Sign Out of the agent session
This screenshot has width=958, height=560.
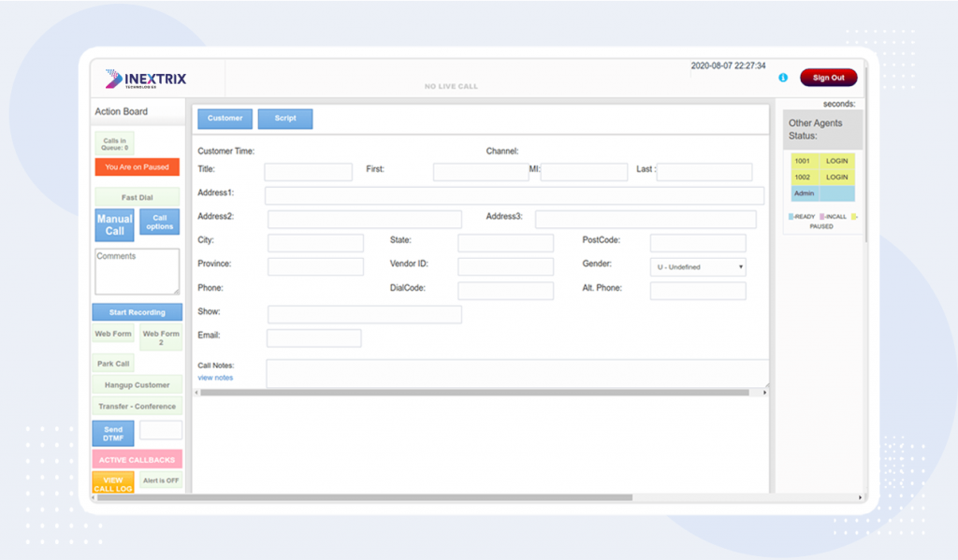pos(827,79)
